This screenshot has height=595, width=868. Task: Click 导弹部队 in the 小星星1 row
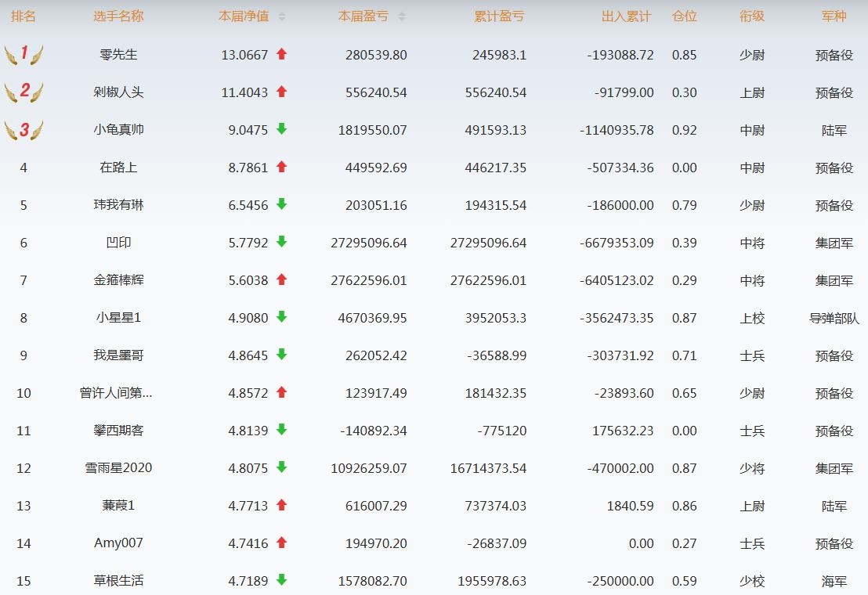[x=834, y=318]
